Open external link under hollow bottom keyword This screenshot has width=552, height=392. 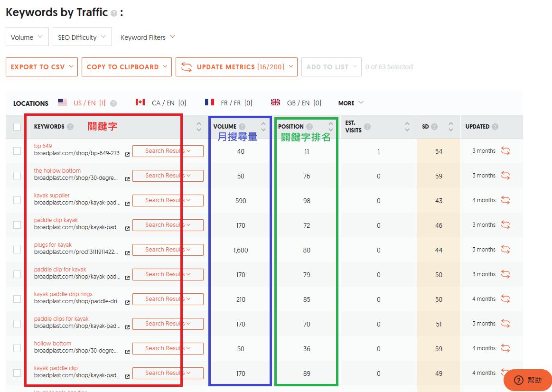tap(127, 351)
